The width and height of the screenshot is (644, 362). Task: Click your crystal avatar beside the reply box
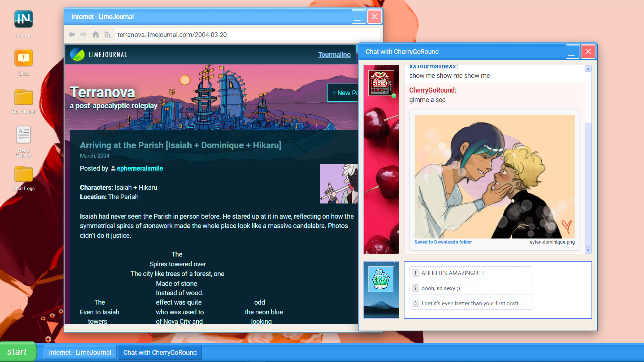point(381,279)
